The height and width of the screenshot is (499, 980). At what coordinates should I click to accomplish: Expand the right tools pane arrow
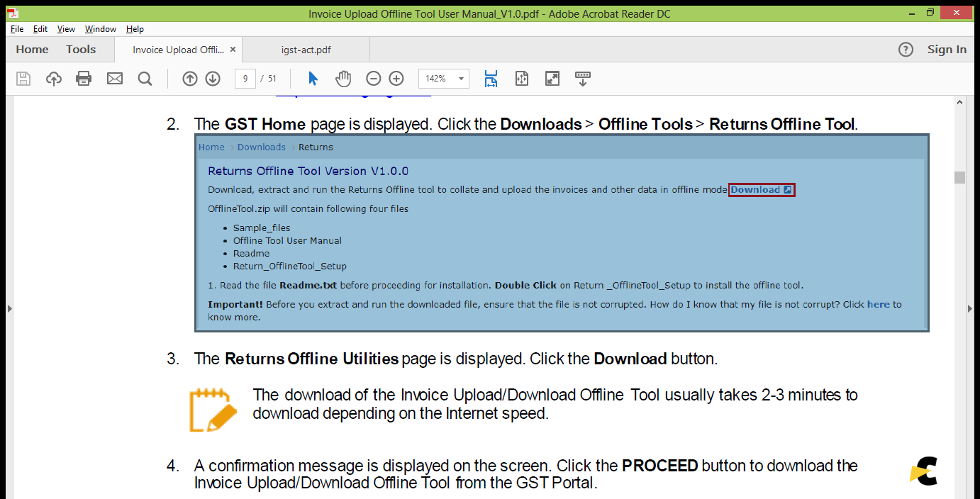coord(971,308)
